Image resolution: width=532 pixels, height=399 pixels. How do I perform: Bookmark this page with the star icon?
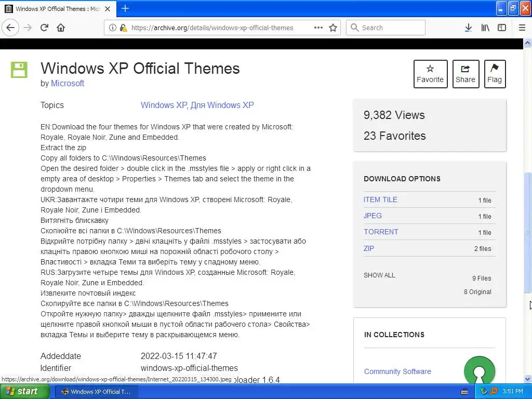[x=333, y=28]
